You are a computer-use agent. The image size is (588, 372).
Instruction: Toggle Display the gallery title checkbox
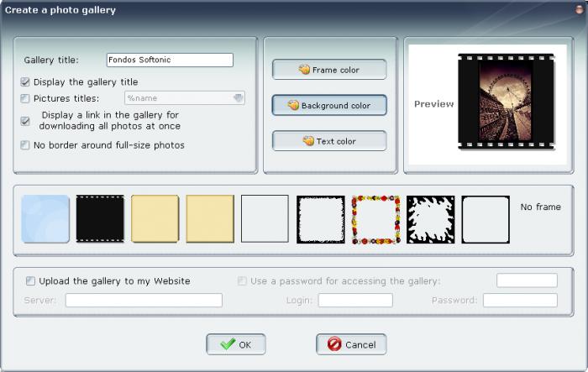pyautogui.click(x=25, y=81)
